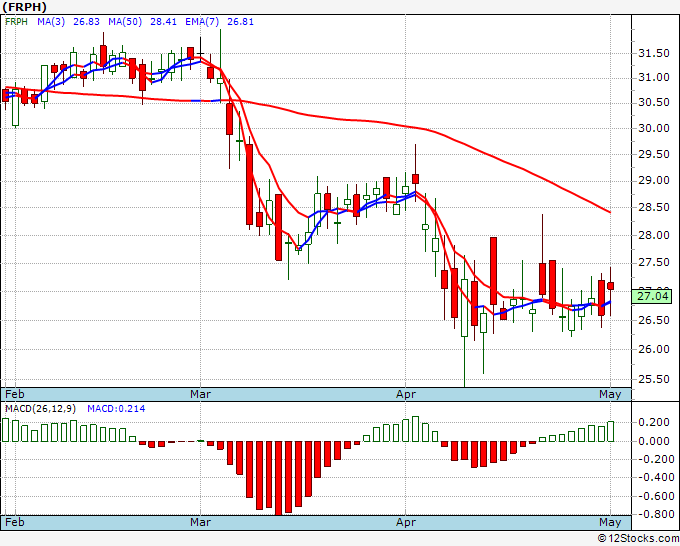Click the 26.00 price axis label
Screen dimensions: 680x546
click(x=654, y=349)
